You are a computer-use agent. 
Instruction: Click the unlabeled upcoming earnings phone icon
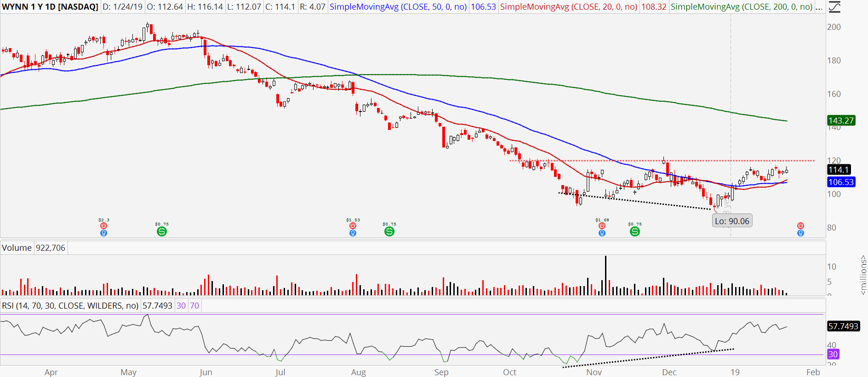[x=801, y=225]
